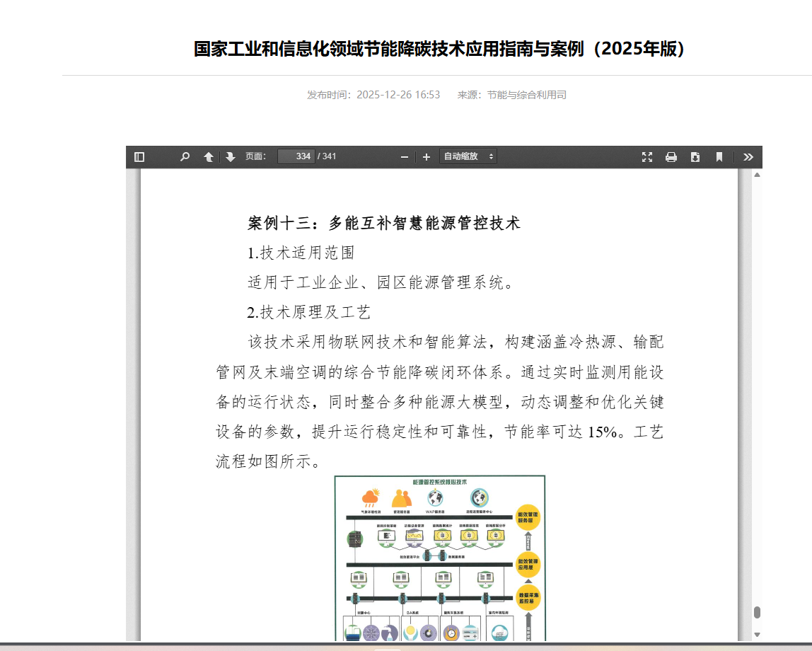812x651 pixels.
Task: Click the 案例十三 section heading in PDF
Action: (384, 223)
